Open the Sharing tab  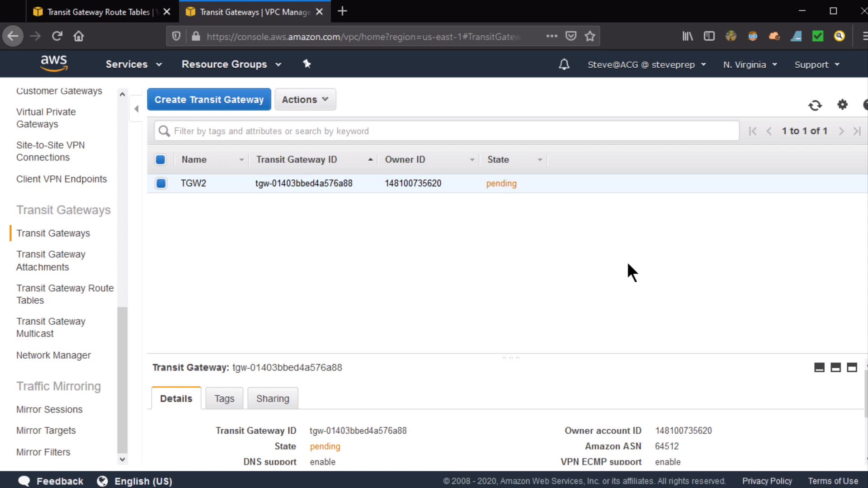[273, 399]
